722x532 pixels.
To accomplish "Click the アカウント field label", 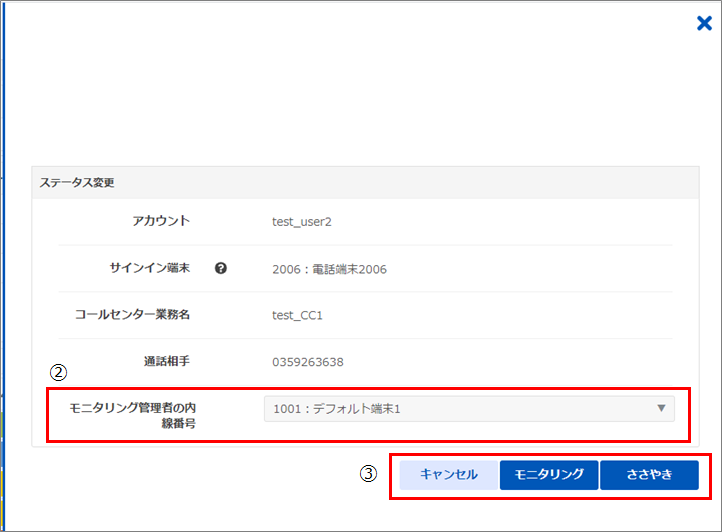I will (x=161, y=221).
